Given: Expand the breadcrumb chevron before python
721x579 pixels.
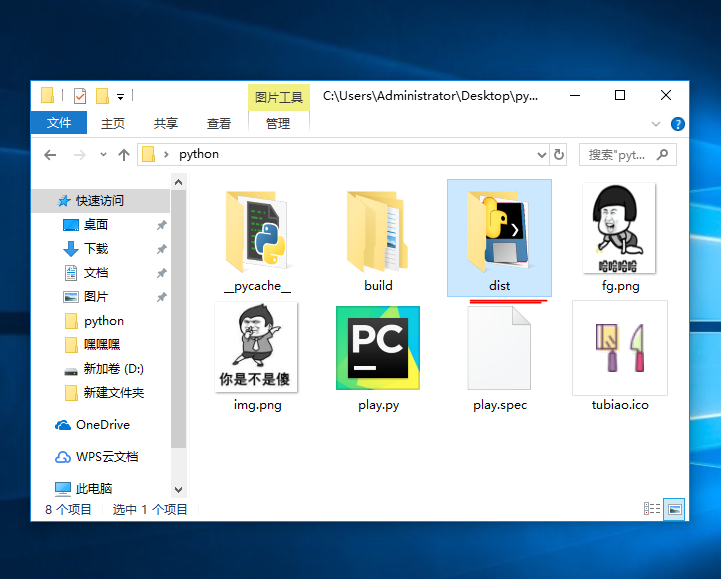Looking at the screenshot, I should [x=166, y=155].
